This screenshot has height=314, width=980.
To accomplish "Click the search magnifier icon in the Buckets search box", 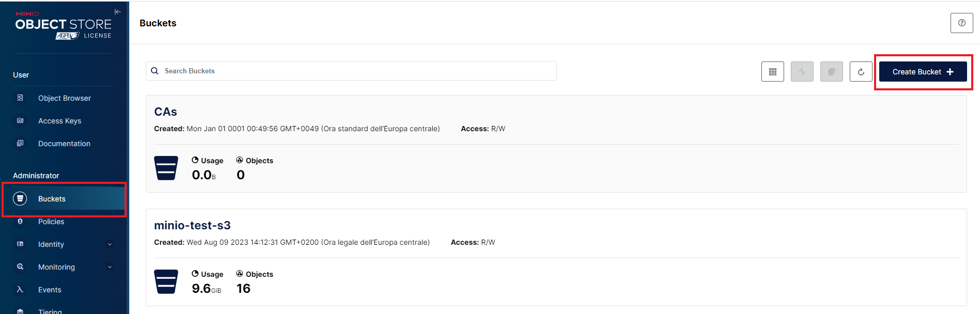I will (155, 71).
